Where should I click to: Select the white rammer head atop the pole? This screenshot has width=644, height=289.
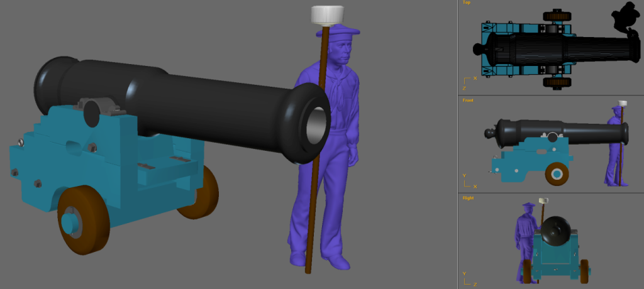pyautogui.click(x=328, y=15)
